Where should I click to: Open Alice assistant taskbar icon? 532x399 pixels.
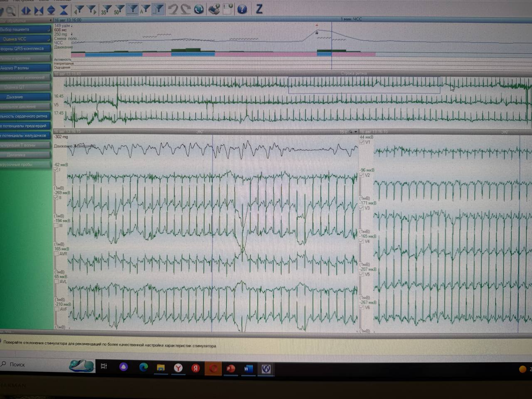click(124, 366)
